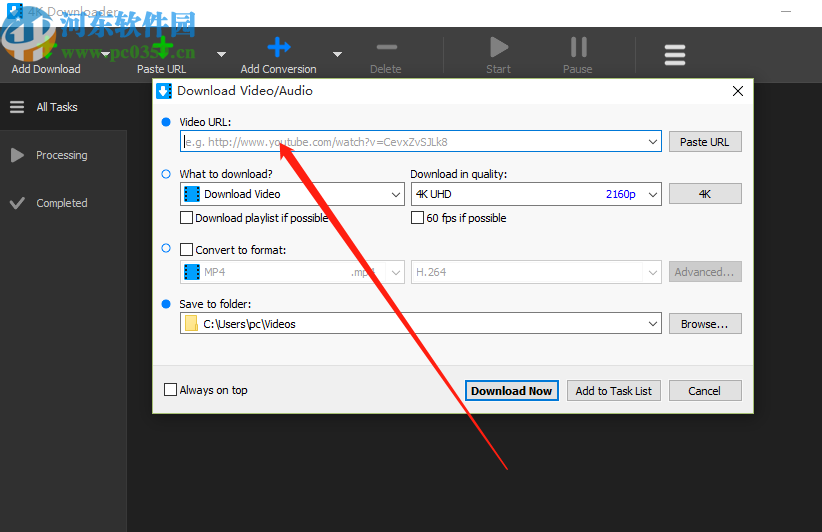This screenshot has height=532, width=822.
Task: Minimize the 4K Downloader window
Action: pyautogui.click(x=785, y=12)
